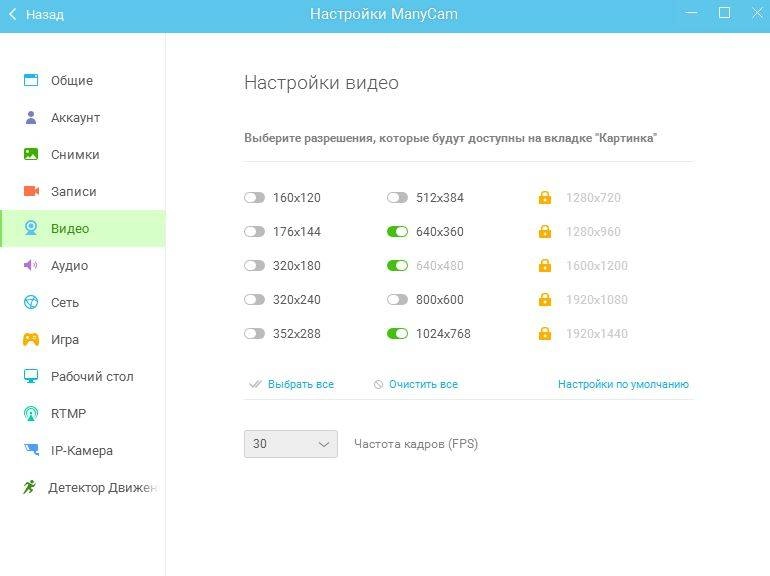Click the double checkmark icon near Выбрать все
This screenshot has height=576, width=770.
click(x=255, y=384)
